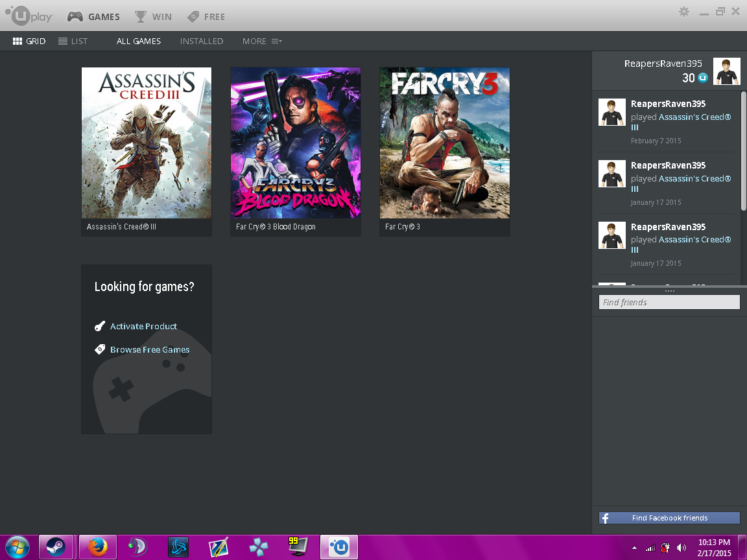This screenshot has height=560, width=747.
Task: Open the Windows Start menu
Action: point(17,548)
